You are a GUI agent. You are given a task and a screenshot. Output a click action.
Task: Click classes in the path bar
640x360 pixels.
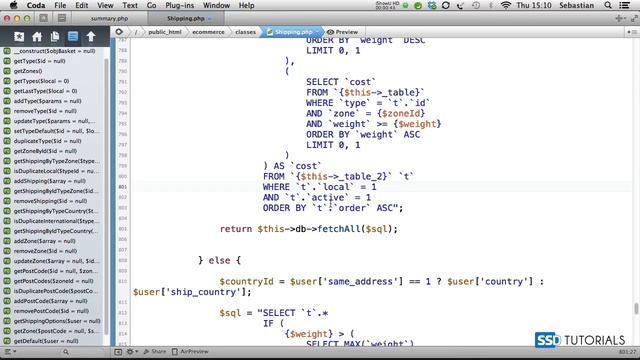tap(246, 32)
